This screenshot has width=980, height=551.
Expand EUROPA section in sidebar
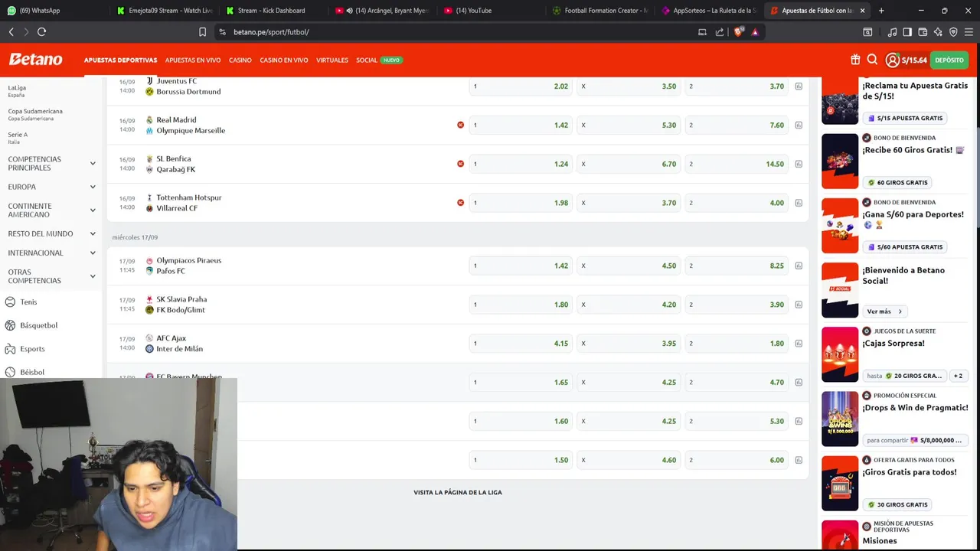pos(51,187)
